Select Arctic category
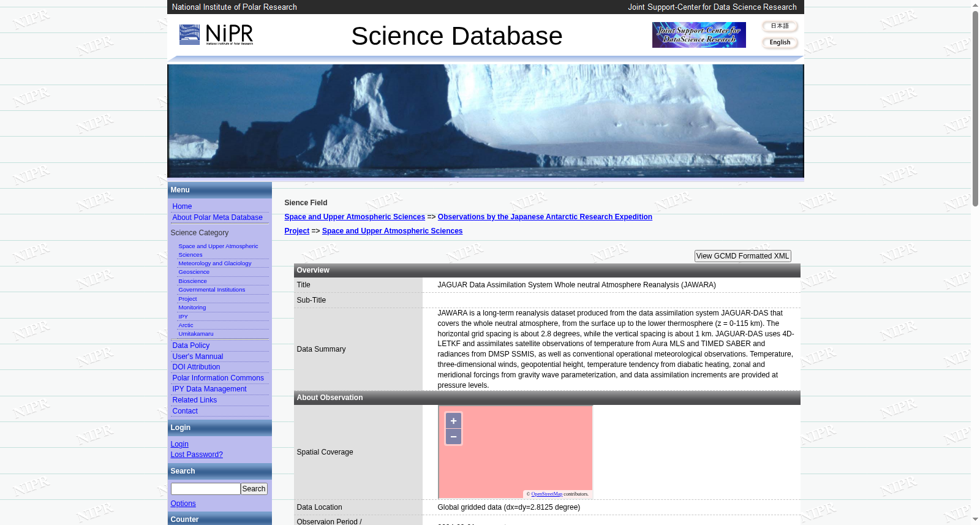Image resolution: width=980 pixels, height=525 pixels. (186, 325)
